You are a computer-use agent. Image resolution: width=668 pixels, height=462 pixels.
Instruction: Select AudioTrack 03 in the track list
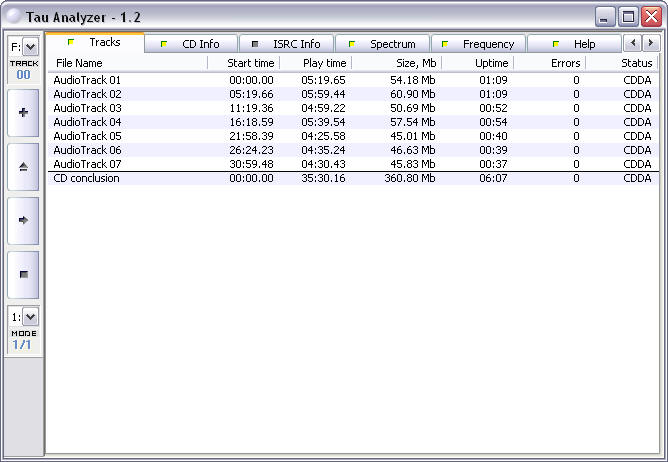[87, 108]
